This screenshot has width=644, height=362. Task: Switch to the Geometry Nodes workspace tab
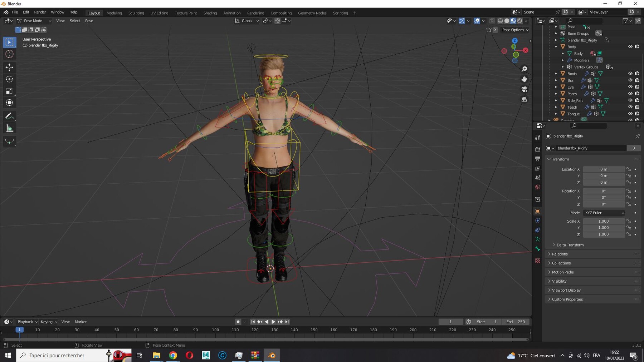point(312,13)
